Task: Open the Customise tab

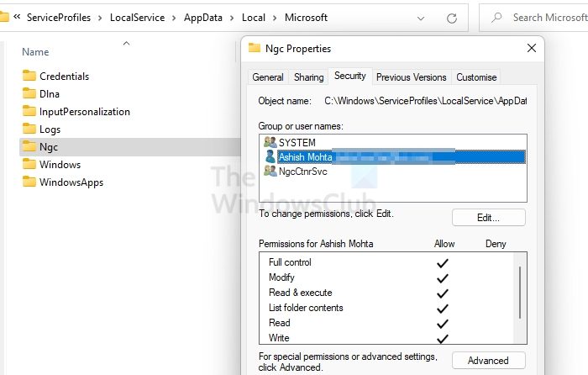Action: [476, 77]
